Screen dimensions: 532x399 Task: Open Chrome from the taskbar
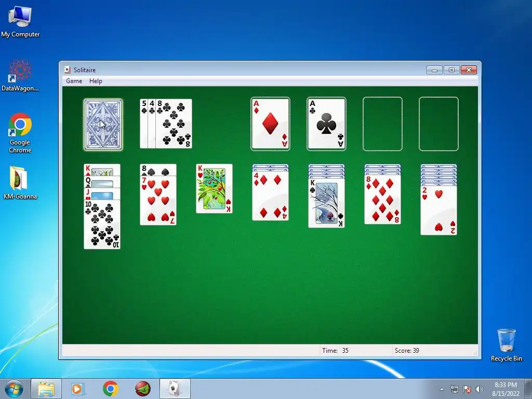point(111,389)
